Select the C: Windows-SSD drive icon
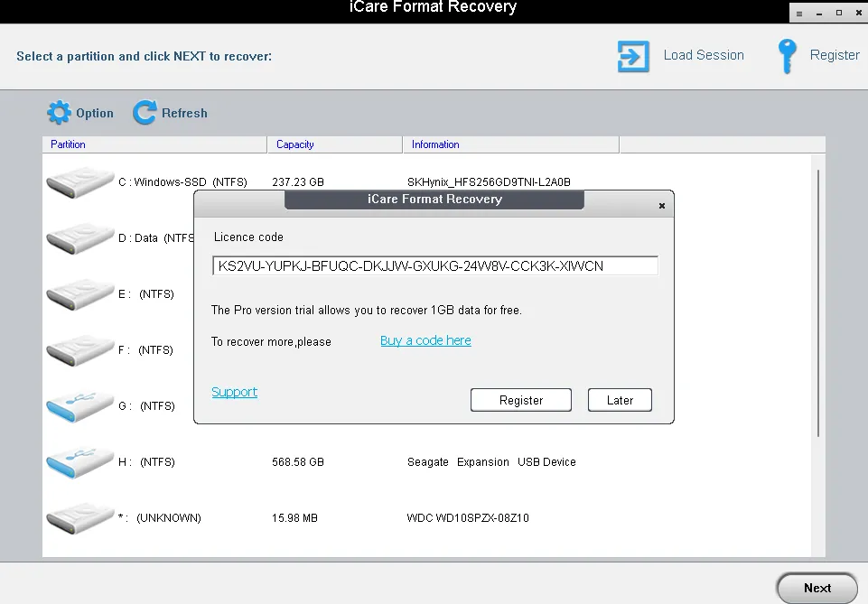Viewport: 868px width, 604px height. point(79,181)
